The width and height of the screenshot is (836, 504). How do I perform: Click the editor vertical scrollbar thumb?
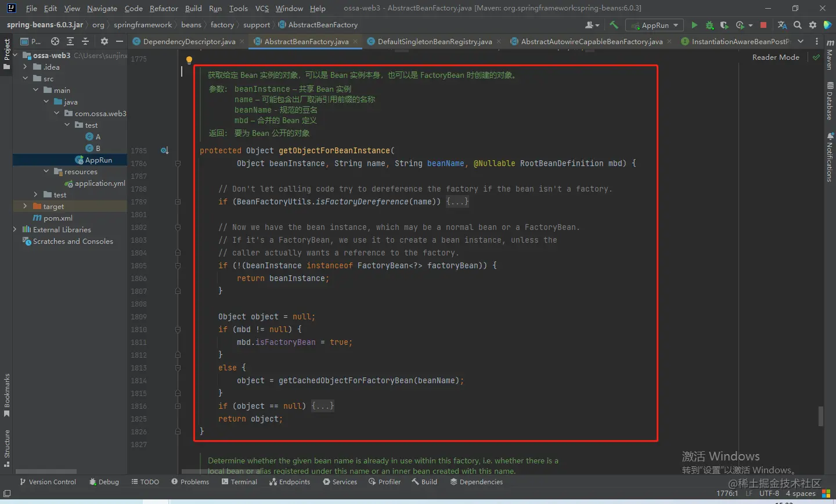[x=821, y=416]
